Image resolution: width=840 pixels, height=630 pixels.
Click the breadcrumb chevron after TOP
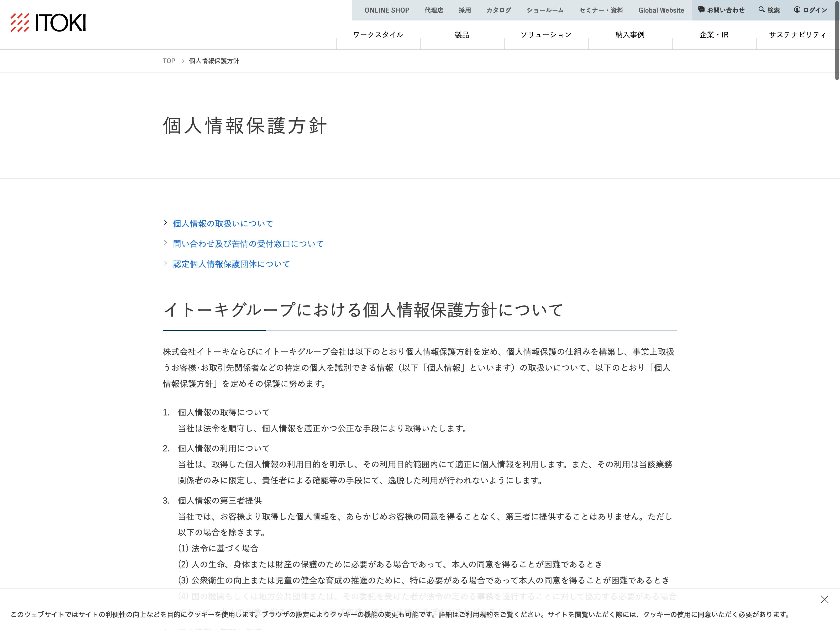click(x=183, y=61)
